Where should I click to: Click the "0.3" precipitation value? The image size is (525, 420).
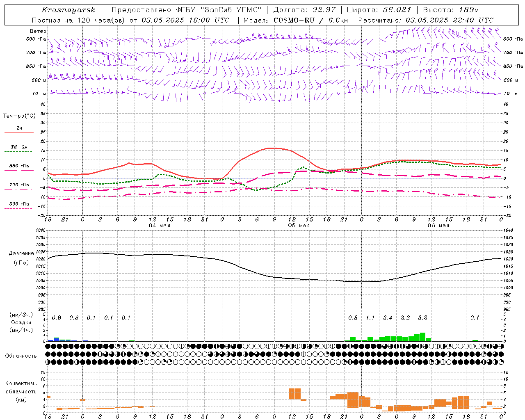[x=74, y=318]
